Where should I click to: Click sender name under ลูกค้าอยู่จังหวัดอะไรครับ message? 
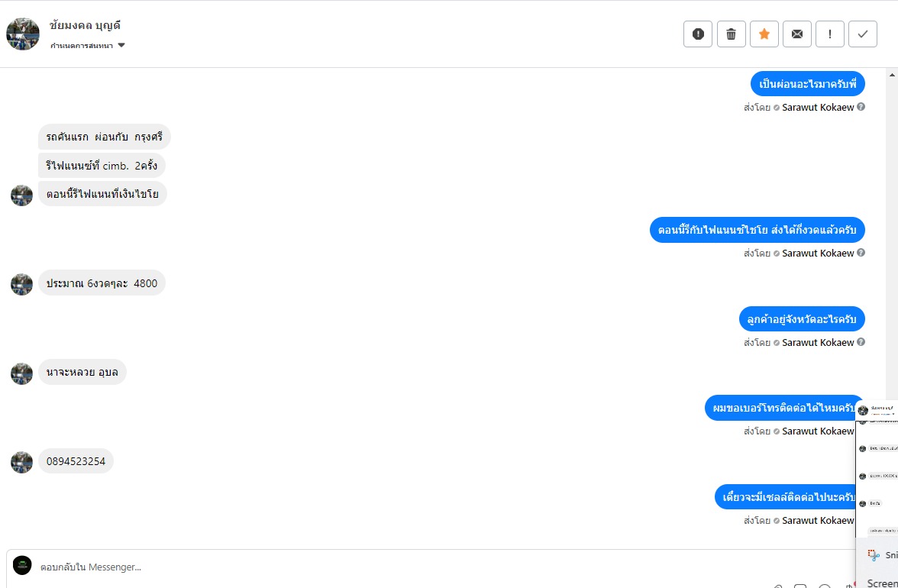(818, 343)
